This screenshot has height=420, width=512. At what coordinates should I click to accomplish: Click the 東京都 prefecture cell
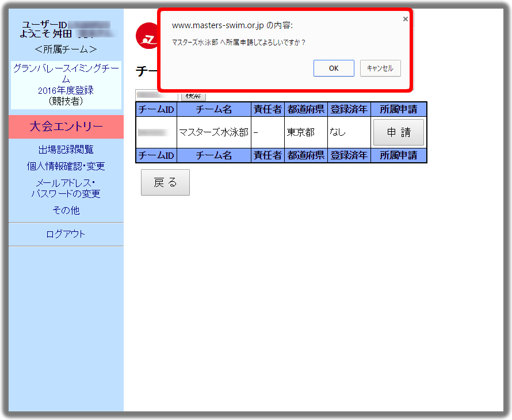click(x=301, y=132)
